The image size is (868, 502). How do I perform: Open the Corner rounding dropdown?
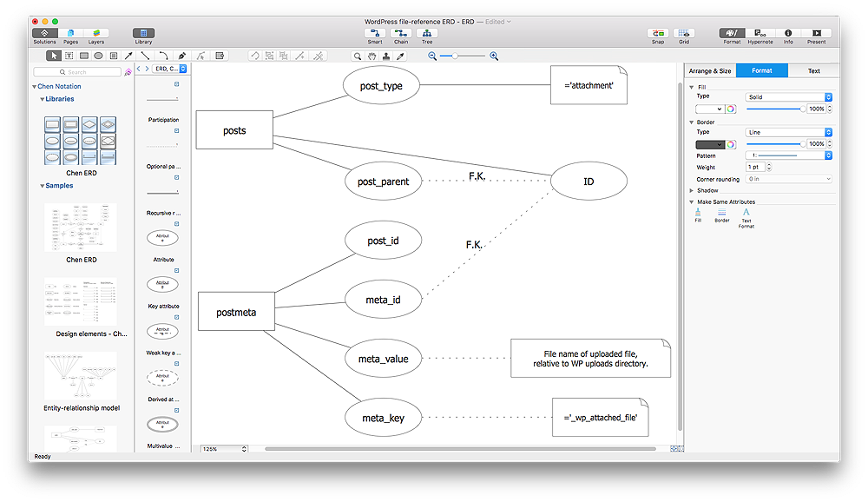(789, 179)
